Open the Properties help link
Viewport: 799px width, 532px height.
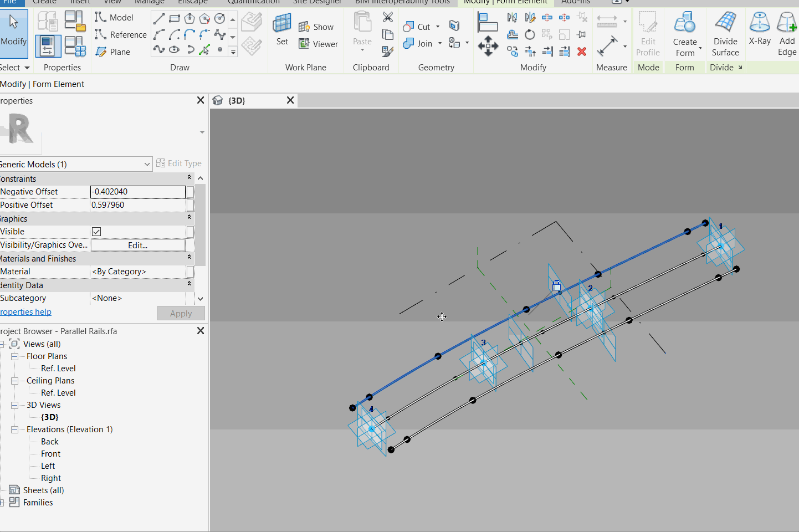coord(25,311)
